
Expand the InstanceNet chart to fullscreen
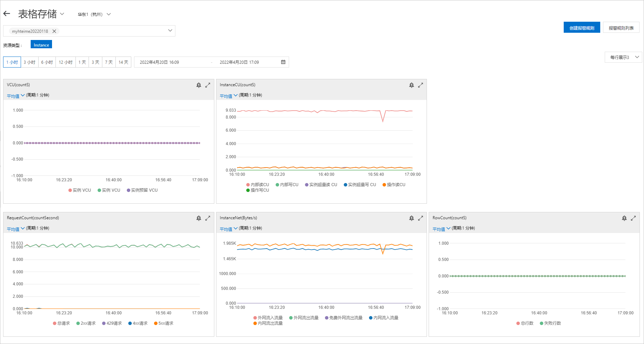click(x=420, y=218)
